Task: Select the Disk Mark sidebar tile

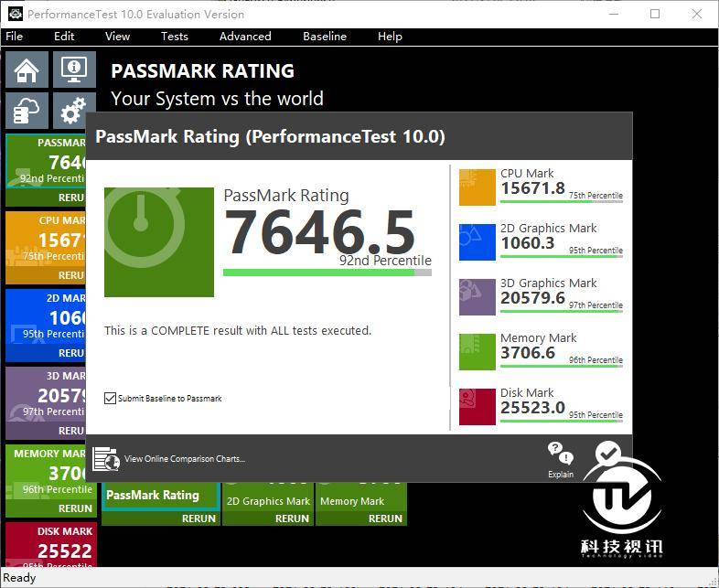Action: point(51,545)
